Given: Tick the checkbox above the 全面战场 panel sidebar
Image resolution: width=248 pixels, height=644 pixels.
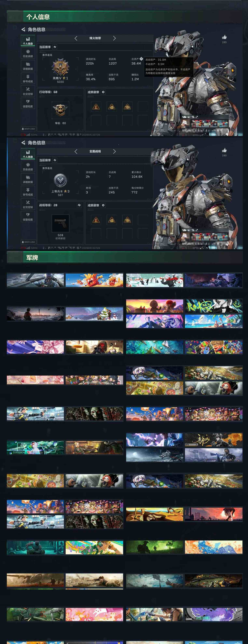Looking at the screenshot, I should 15,141.
